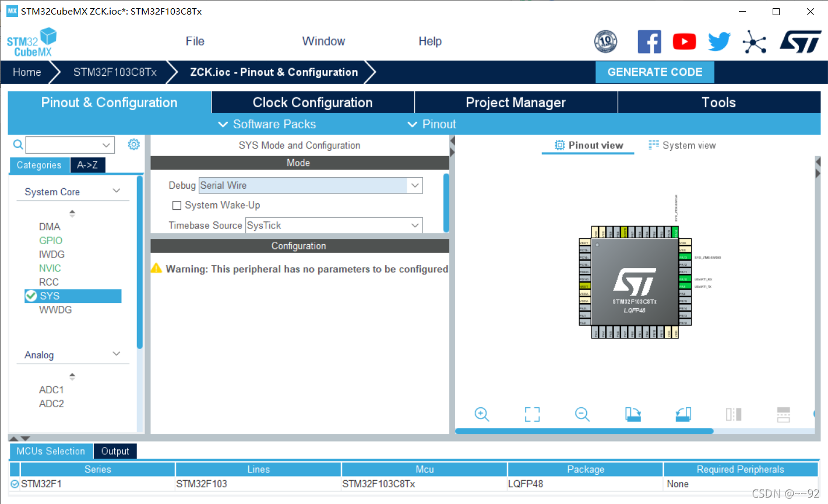Image resolution: width=828 pixels, height=504 pixels.
Task: Select Pinout & Configuration tab
Action: coord(110,103)
